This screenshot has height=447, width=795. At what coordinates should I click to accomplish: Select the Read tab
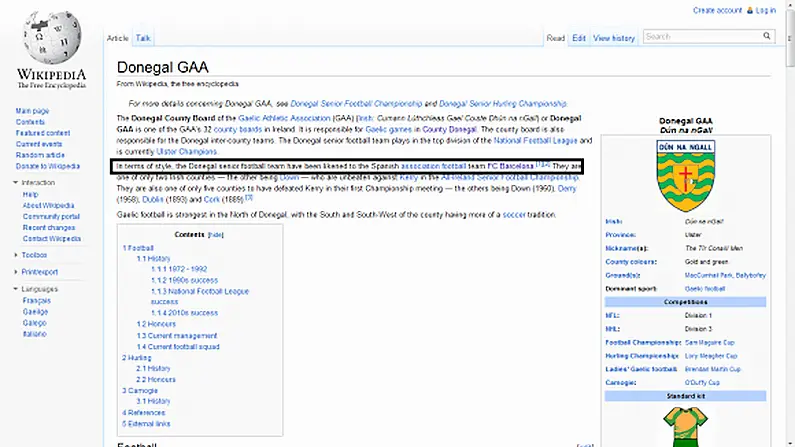pos(556,38)
